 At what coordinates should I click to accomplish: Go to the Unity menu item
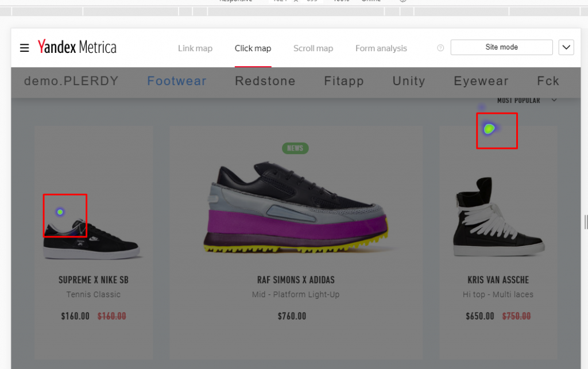click(409, 81)
